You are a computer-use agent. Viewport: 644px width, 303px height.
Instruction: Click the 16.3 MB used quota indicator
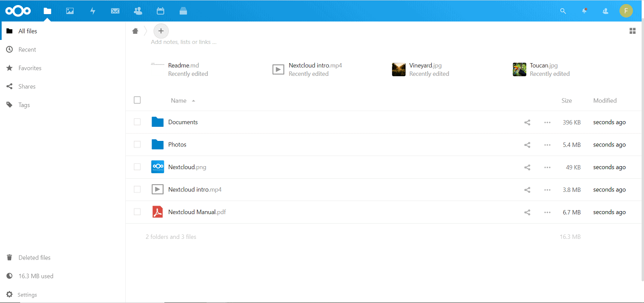[x=63, y=276]
